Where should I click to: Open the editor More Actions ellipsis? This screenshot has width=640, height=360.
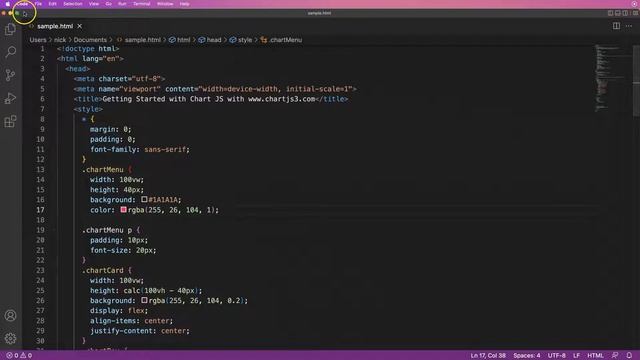[629, 26]
